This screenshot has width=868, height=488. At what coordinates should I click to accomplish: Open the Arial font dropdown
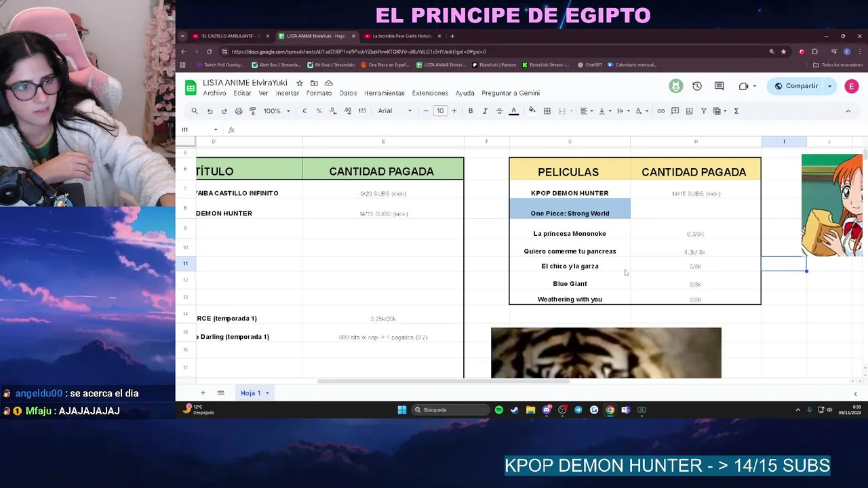pos(395,111)
